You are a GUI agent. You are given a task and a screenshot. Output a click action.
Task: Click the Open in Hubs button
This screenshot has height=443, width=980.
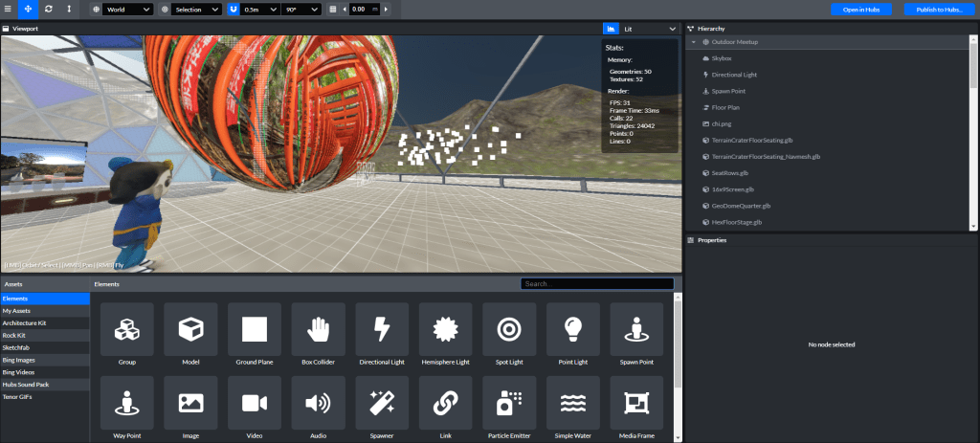point(861,9)
